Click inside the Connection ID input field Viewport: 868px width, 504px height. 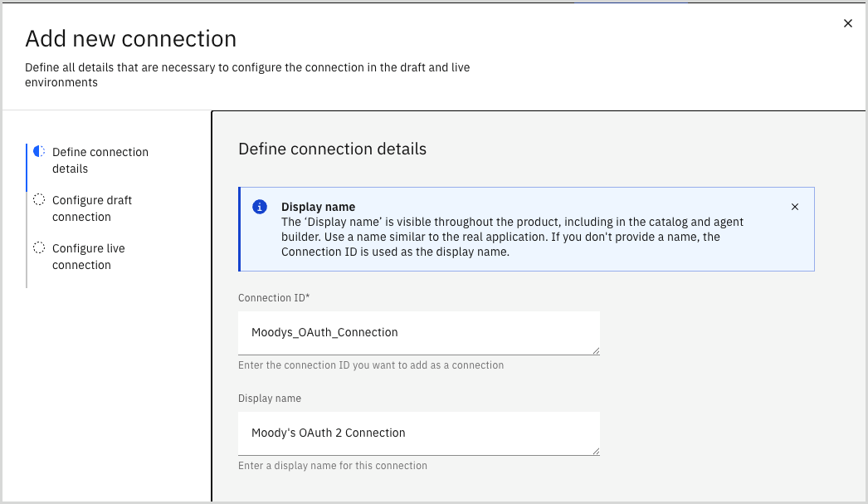[419, 331]
